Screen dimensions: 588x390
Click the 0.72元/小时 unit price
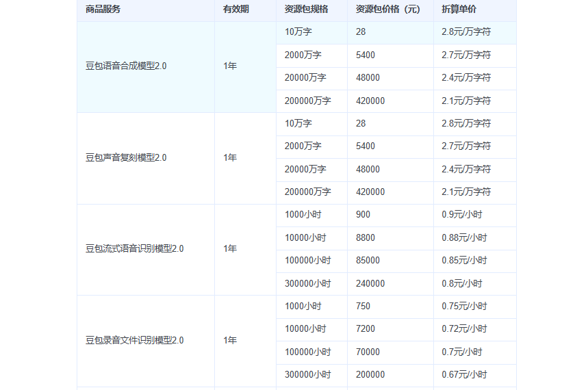click(475, 329)
